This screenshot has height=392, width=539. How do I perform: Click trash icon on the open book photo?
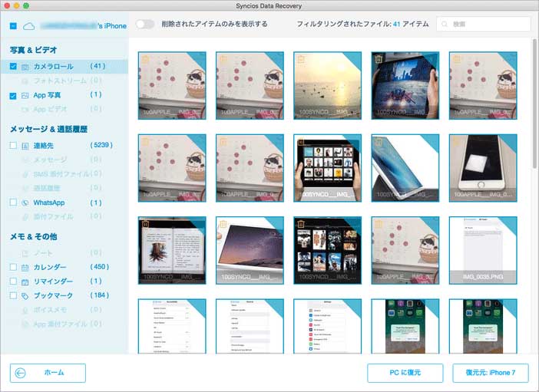pyautogui.click(x=145, y=224)
